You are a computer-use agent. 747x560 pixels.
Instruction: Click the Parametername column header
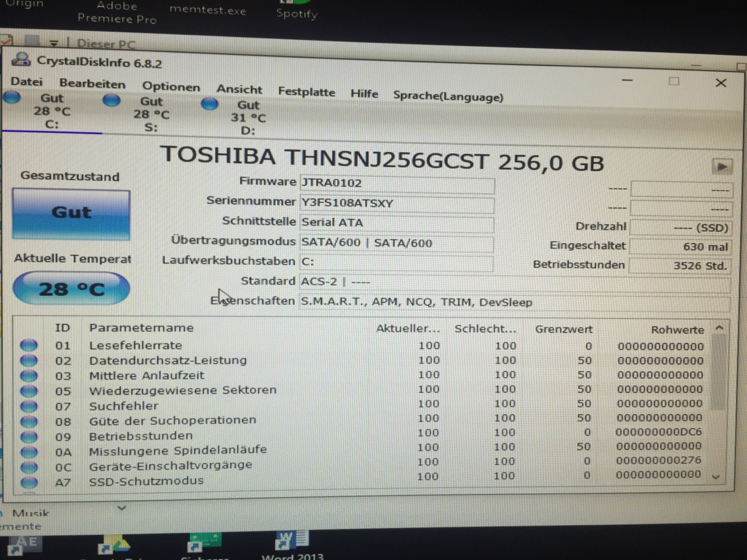point(141,328)
